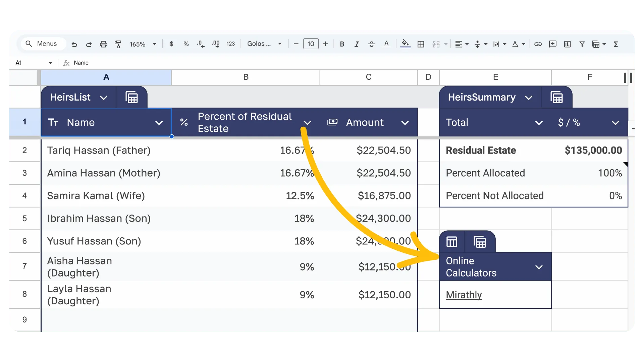Click the Print icon

(x=104, y=44)
